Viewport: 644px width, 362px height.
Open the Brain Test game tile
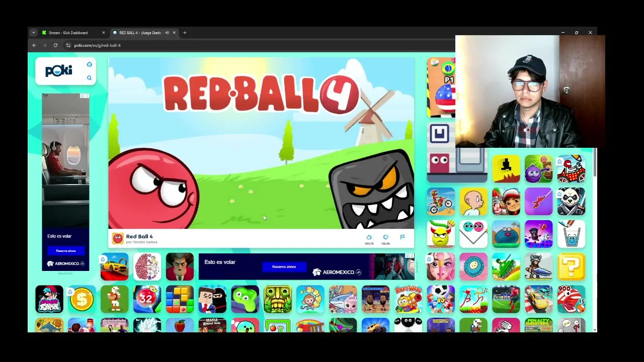tap(147, 266)
